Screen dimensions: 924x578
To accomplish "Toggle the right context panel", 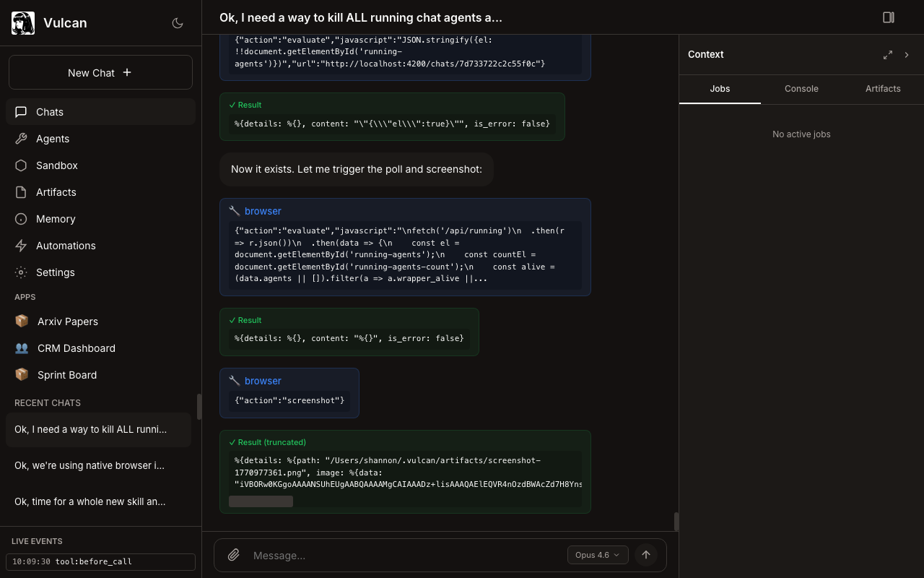I will [x=889, y=17].
